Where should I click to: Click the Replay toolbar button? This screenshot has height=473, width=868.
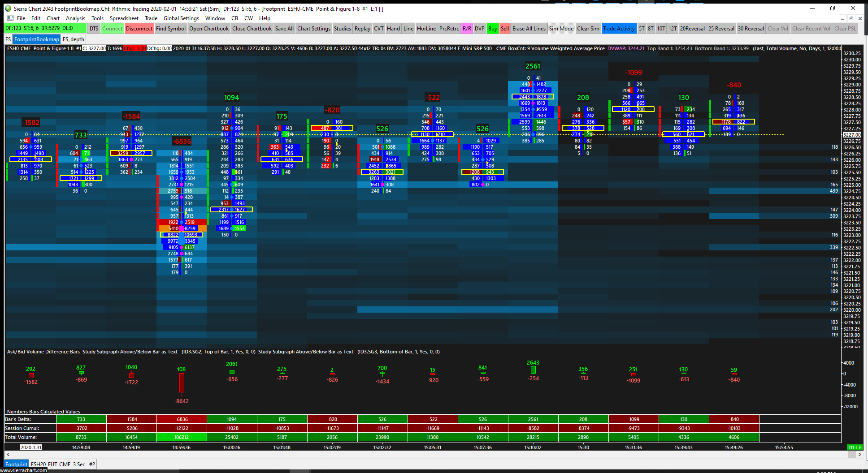(362, 29)
